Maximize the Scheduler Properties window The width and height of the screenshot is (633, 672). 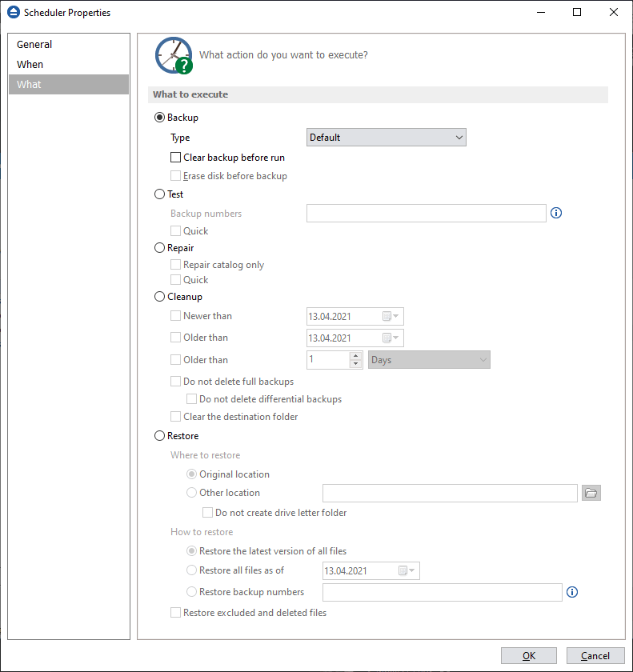coord(577,12)
